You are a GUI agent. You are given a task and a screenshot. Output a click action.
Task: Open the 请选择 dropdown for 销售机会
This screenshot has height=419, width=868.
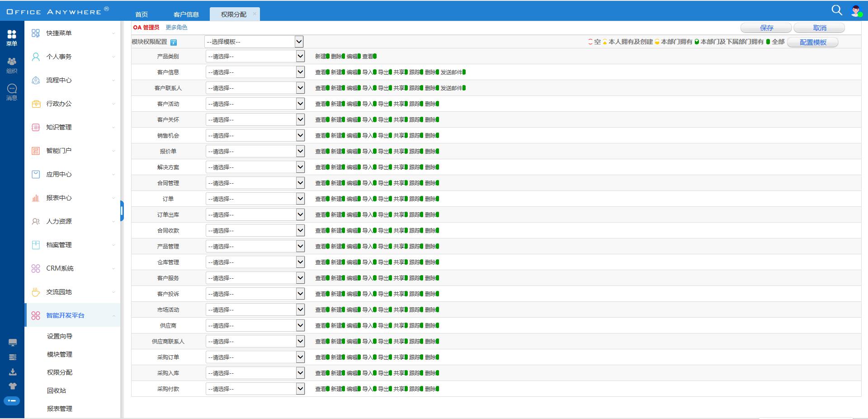255,135
